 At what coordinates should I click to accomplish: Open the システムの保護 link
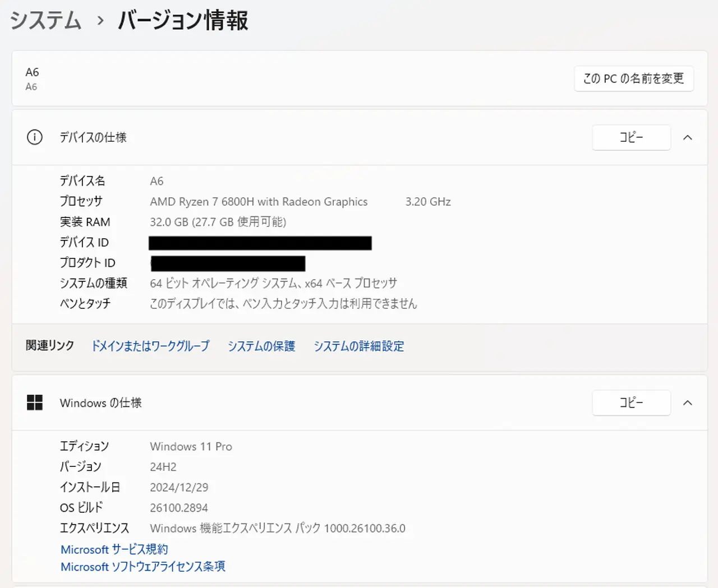pos(261,346)
